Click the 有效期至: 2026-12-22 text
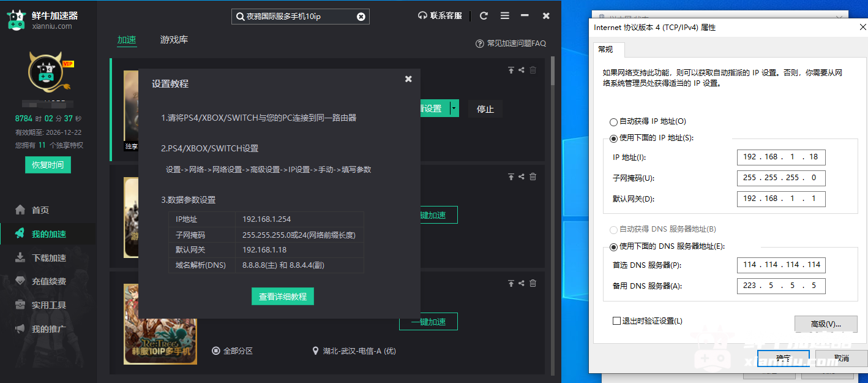The image size is (868, 383). [48, 132]
